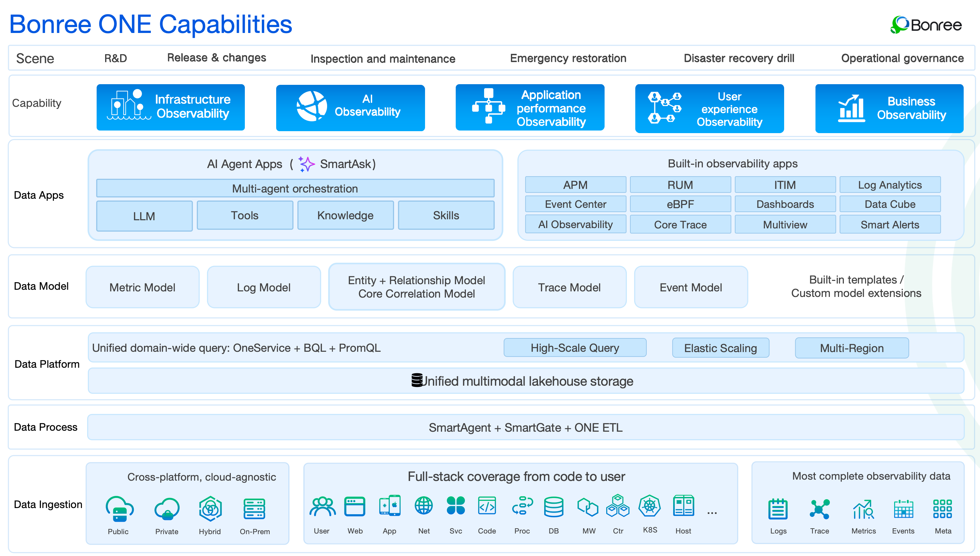The height and width of the screenshot is (556, 980).
Task: Click the K8S helm wheel icon
Action: click(650, 506)
